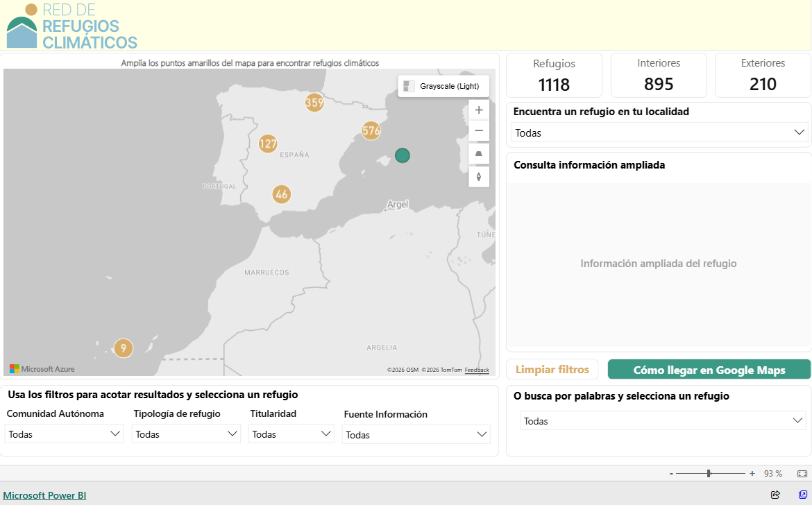The height and width of the screenshot is (505, 812).
Task: Click Cómo llegar en Google Maps button
Action: tap(709, 370)
